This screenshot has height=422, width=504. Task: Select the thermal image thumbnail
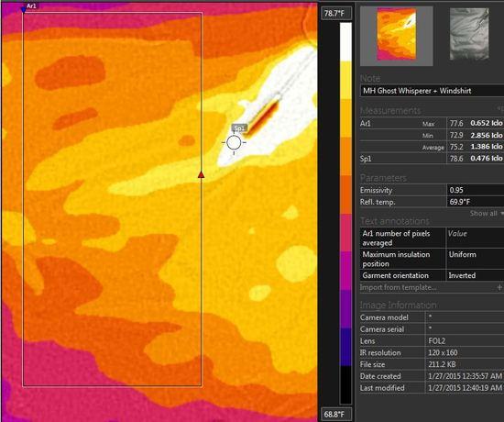396,35
